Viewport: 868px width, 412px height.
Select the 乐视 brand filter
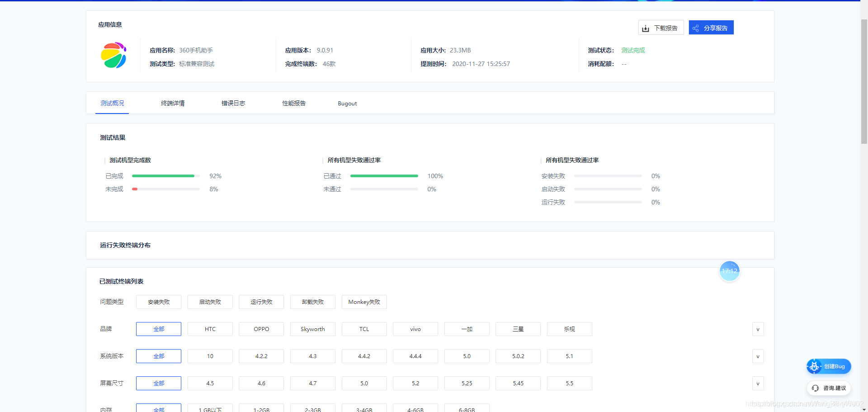570,329
